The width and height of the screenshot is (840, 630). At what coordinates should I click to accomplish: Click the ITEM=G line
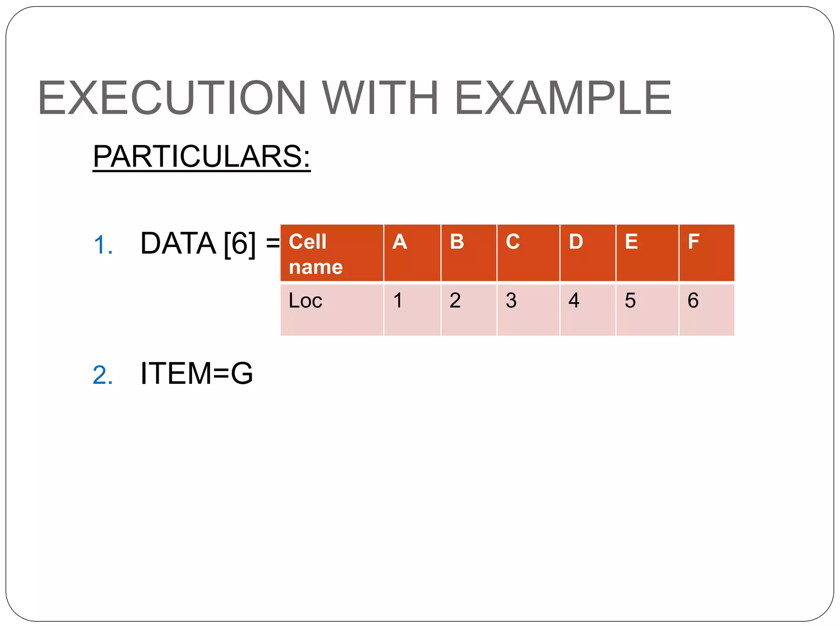pyautogui.click(x=196, y=373)
